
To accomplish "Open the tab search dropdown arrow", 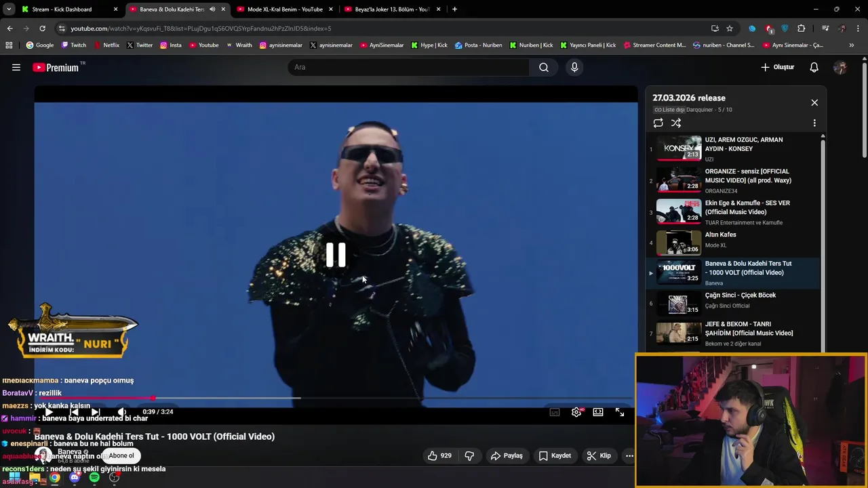I will tap(9, 9).
